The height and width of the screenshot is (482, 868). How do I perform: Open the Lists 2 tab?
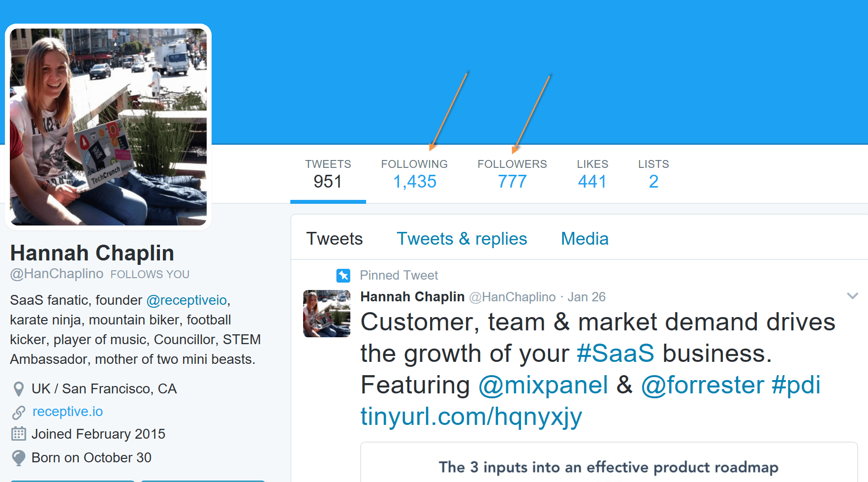click(x=653, y=174)
